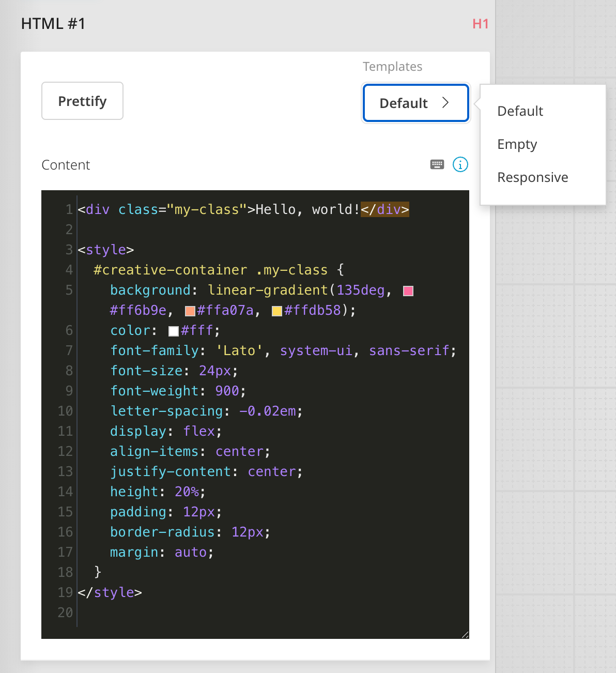Click the orange #ffa07a color swatch
Image resolution: width=616 pixels, height=673 pixels.
189,310
